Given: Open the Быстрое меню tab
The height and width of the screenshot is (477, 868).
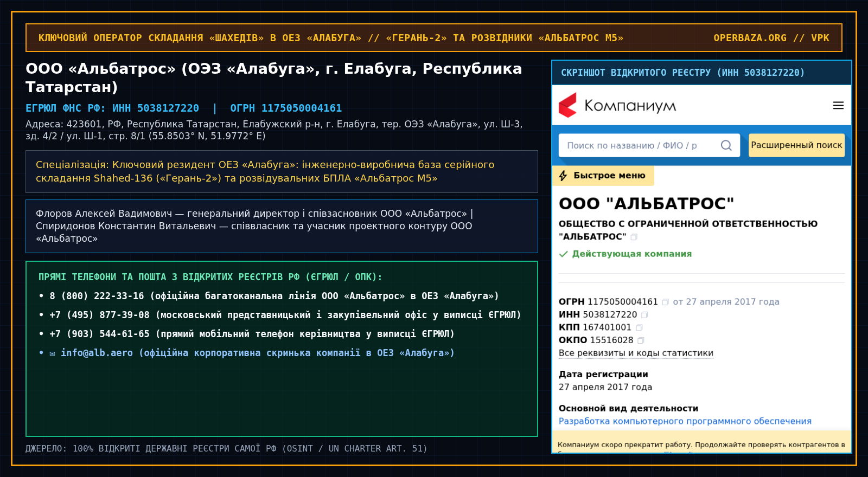Looking at the screenshot, I should [x=603, y=176].
